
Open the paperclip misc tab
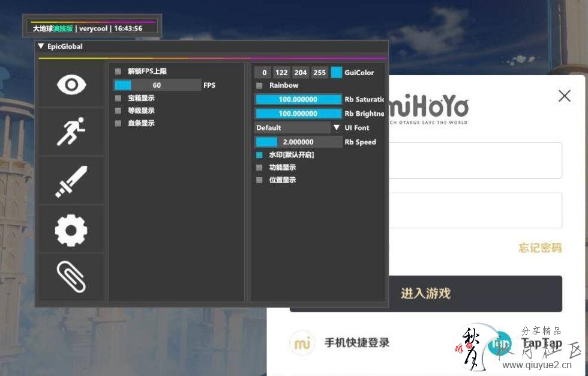[71, 277]
